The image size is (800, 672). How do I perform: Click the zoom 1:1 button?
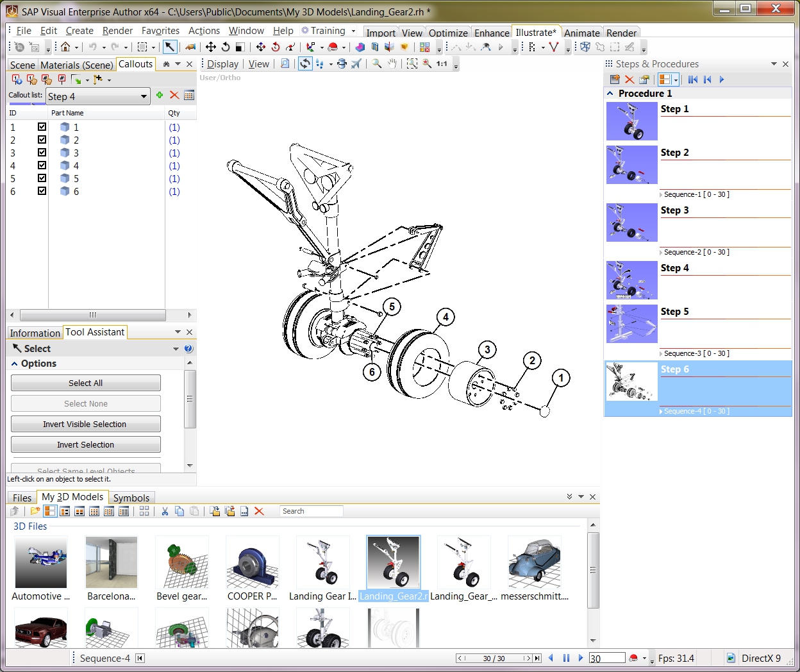(x=442, y=63)
